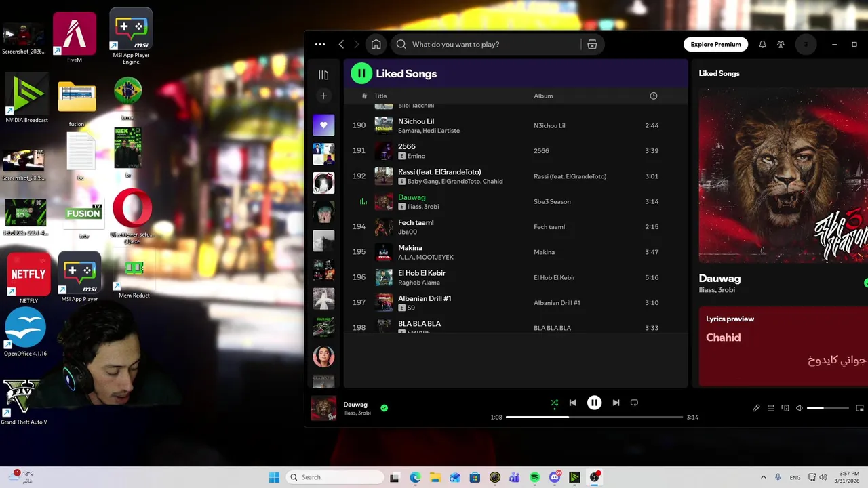Screen dimensions: 868x488
Task: Create new playlist with plus icon
Action: [323, 96]
